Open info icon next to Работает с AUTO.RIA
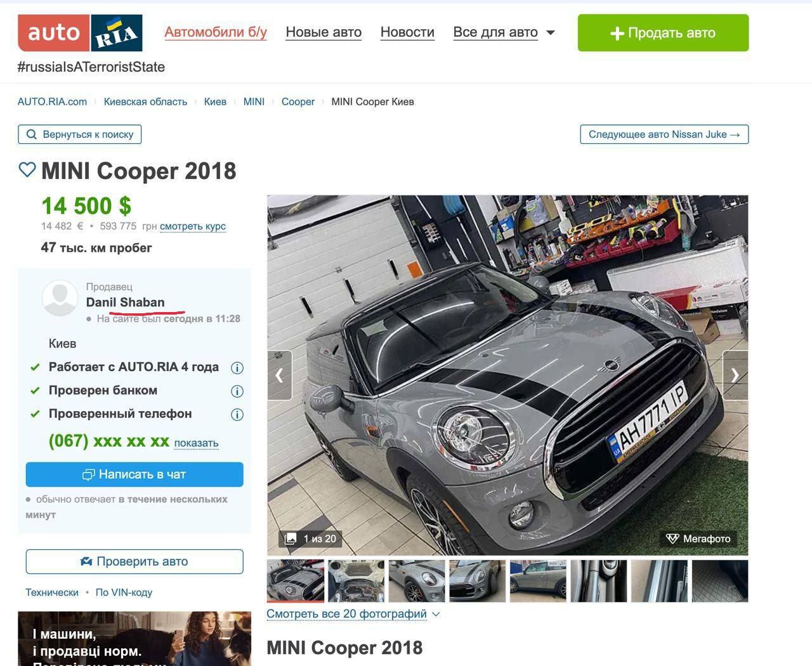Viewport: 812px width, 666px height. point(237,368)
